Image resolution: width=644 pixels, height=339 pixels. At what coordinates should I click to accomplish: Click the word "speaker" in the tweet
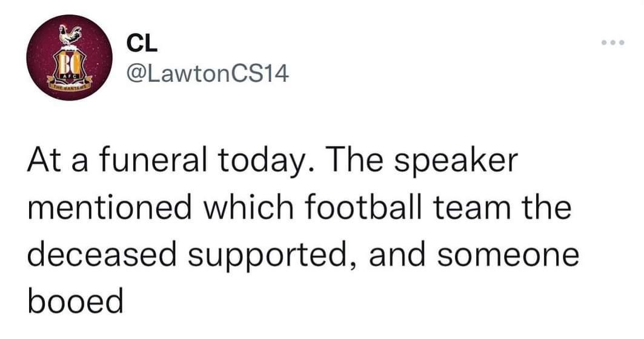click(x=456, y=163)
